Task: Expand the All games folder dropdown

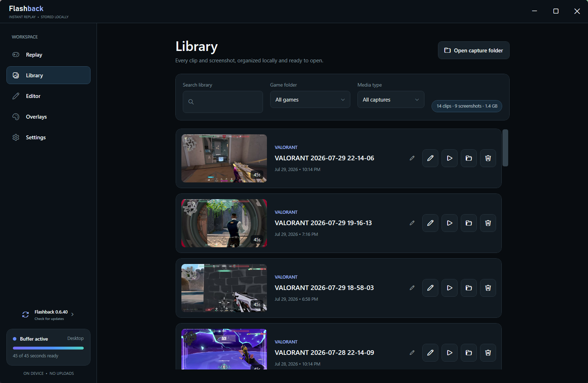Action: click(x=310, y=100)
